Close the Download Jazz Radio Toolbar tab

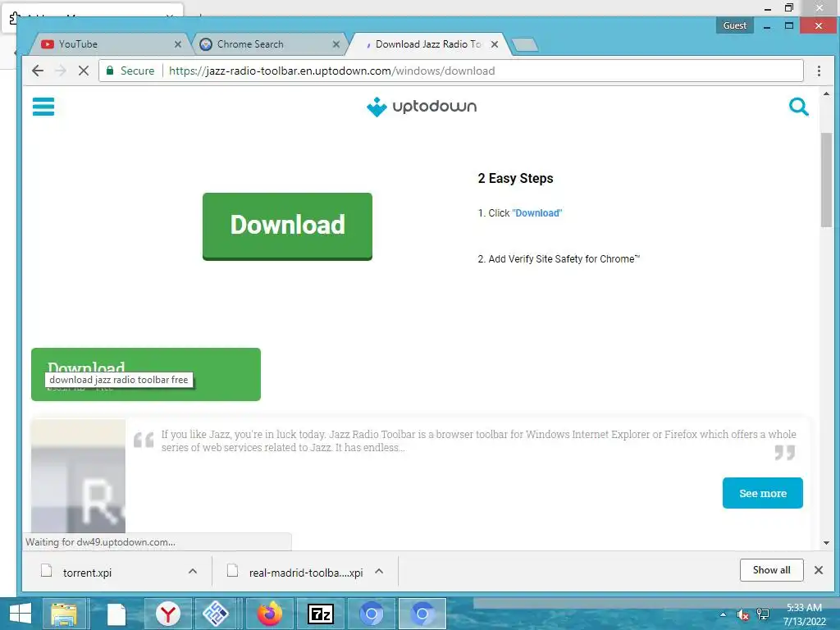click(495, 44)
